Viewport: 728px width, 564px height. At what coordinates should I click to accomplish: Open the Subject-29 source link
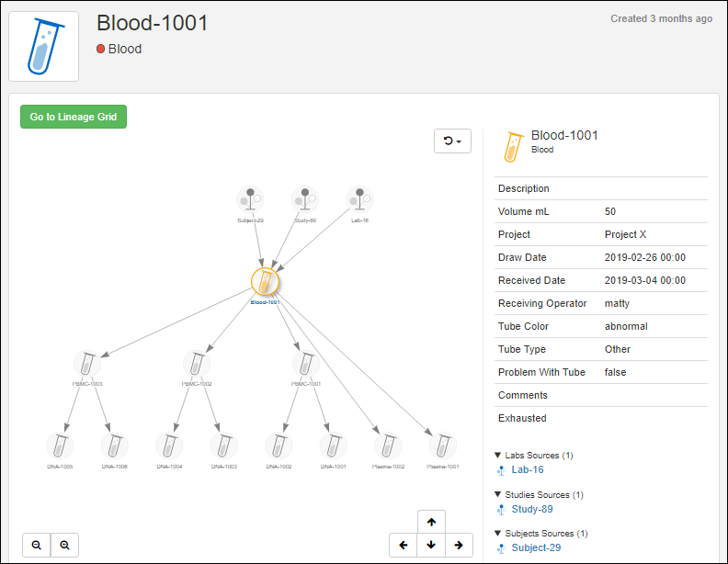click(x=536, y=547)
